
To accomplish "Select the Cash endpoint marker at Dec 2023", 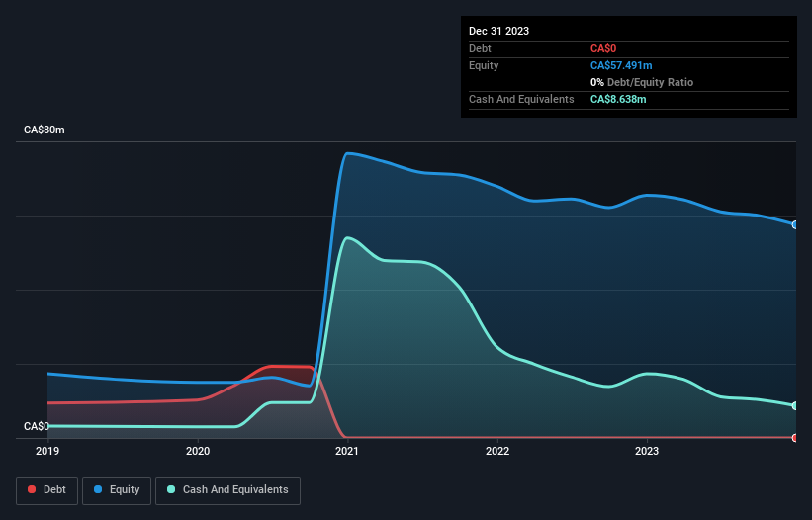I will tap(795, 405).
